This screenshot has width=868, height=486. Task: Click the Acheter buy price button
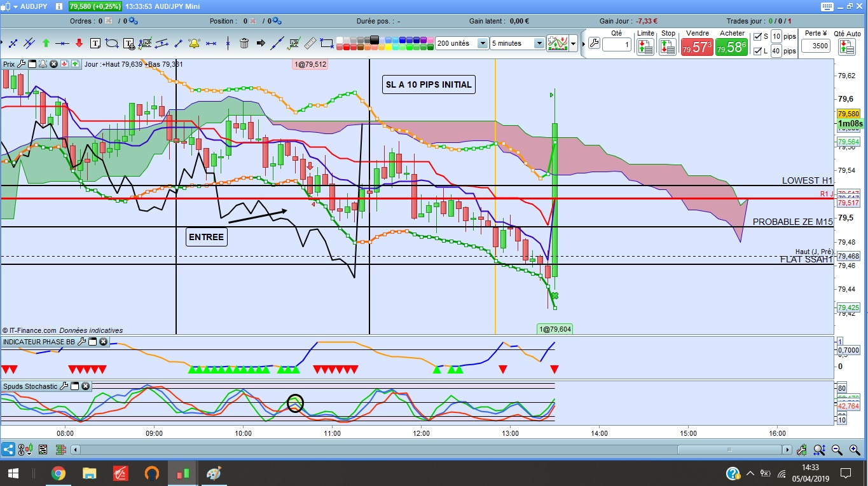point(731,48)
